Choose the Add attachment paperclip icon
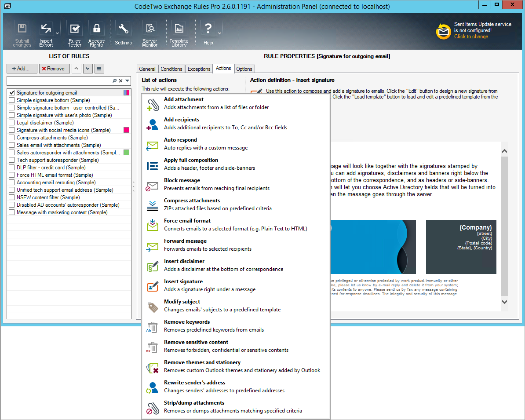525x420 pixels. pos(153,105)
